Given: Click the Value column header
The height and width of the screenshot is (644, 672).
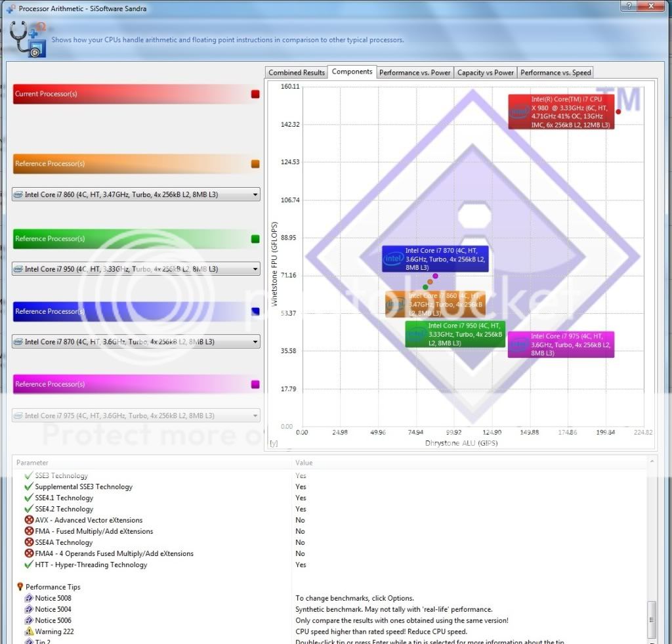Looking at the screenshot, I should (469, 463).
